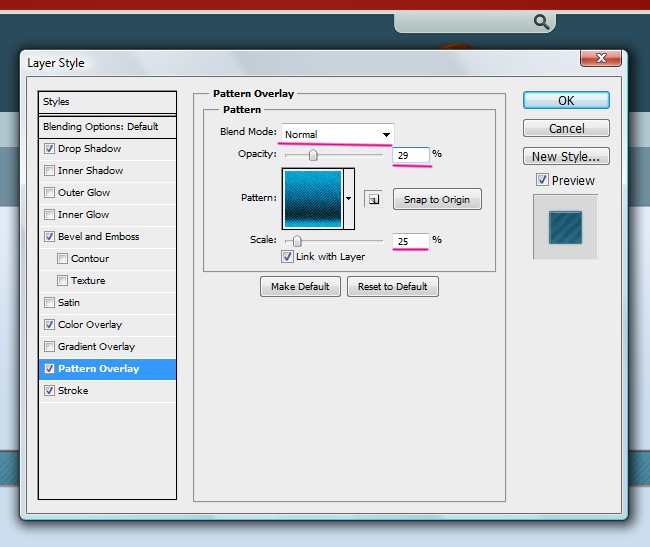Uncheck the Link with Layer option

288,257
